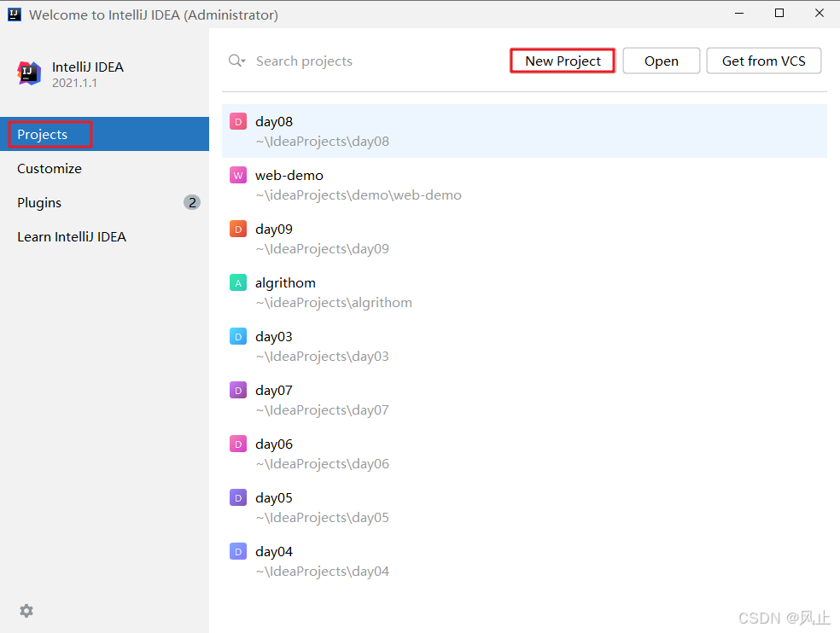The image size is (840, 633).
Task: Click the settings gear icon at bottom left
Action: pos(26,611)
